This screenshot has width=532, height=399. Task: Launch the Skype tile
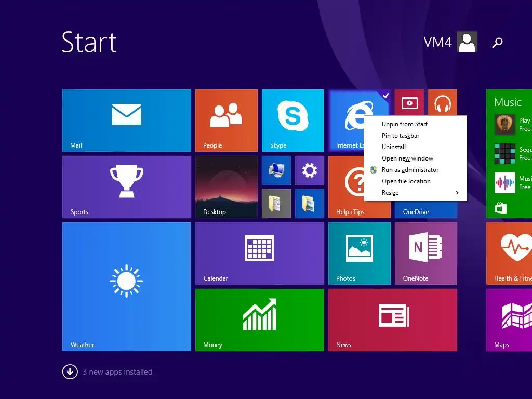point(293,121)
